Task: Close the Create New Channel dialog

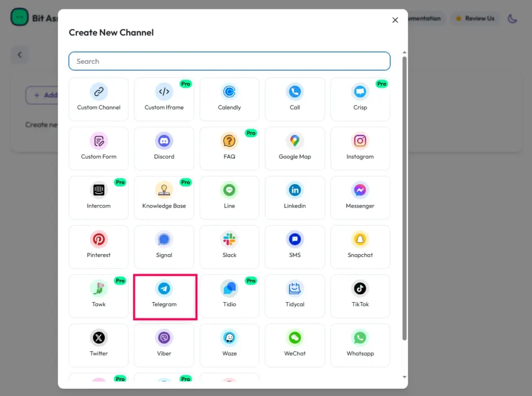Action: [395, 20]
